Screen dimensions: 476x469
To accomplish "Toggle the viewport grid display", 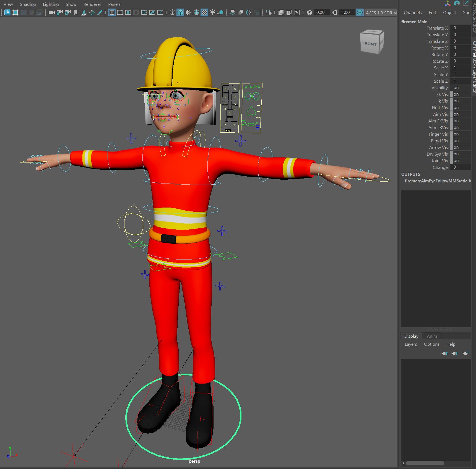I will [x=112, y=12].
